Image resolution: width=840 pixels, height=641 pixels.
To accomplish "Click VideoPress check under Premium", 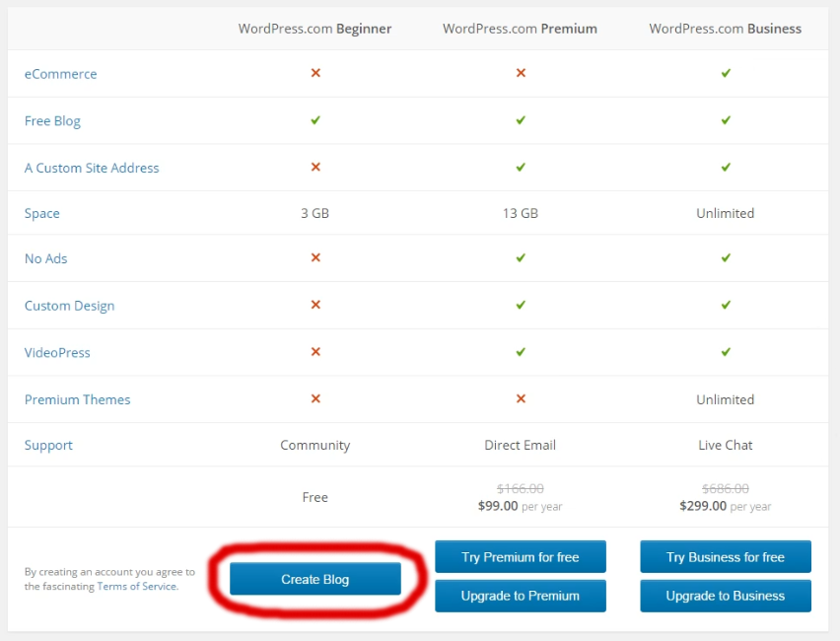I will tap(521, 352).
